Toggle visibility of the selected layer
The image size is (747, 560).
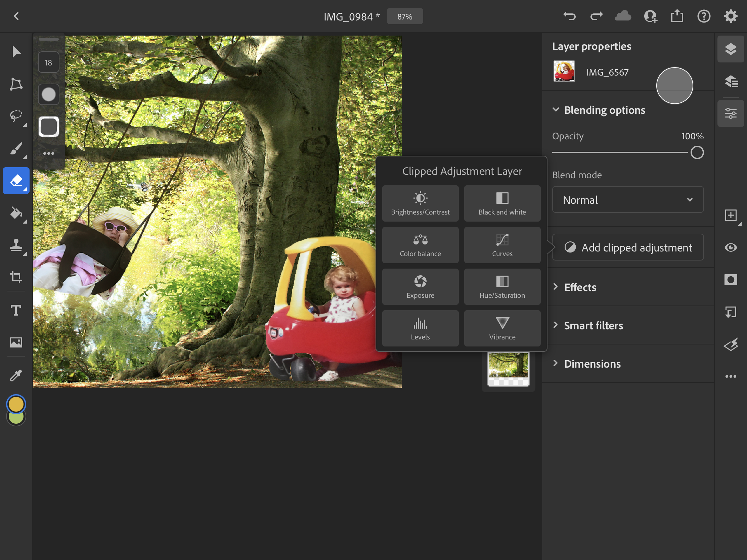coord(731,247)
